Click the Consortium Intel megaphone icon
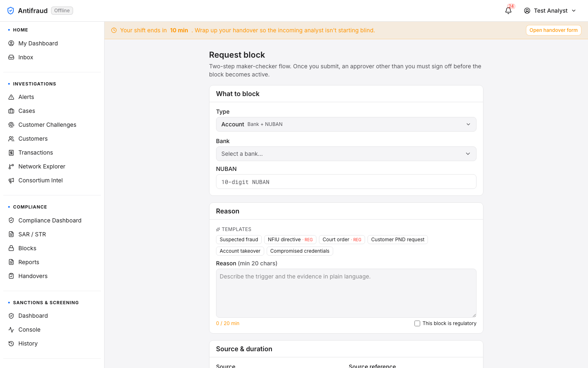The height and width of the screenshot is (368, 588). click(x=11, y=180)
